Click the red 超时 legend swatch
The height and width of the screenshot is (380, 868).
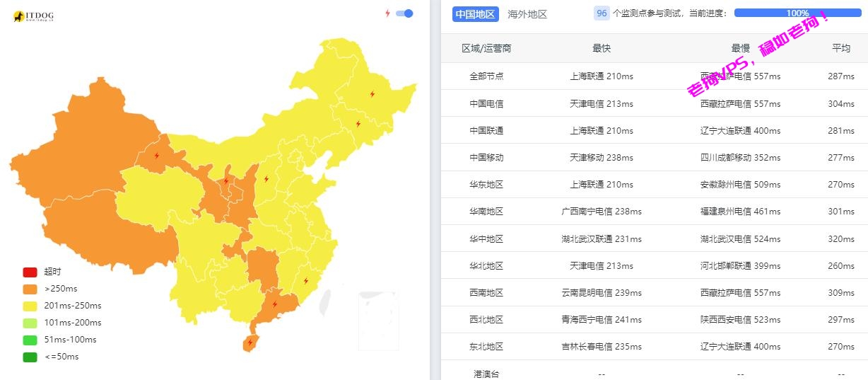tap(30, 272)
